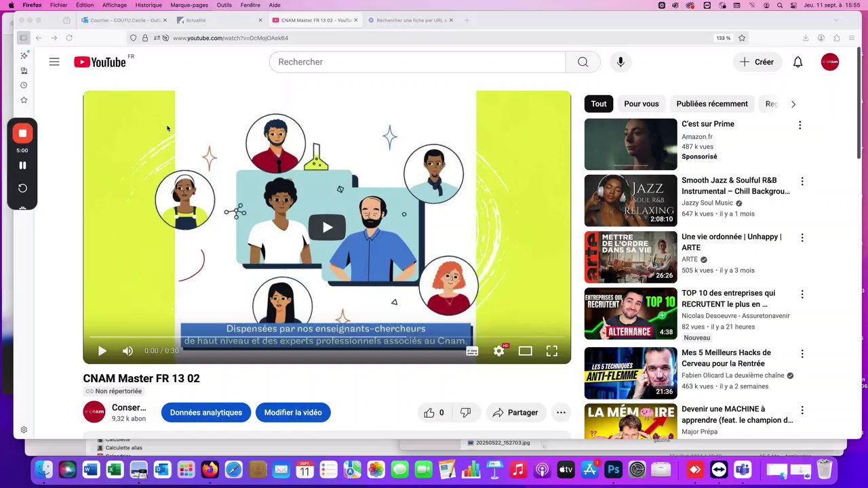The image size is (868, 488).
Task: Open the ARTE Mettre de l'ordre thumbnail
Action: pos(631,257)
